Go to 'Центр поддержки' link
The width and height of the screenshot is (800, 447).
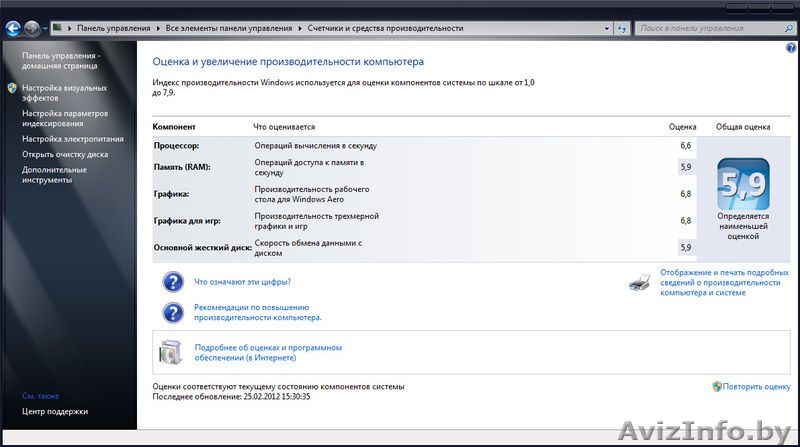55,411
